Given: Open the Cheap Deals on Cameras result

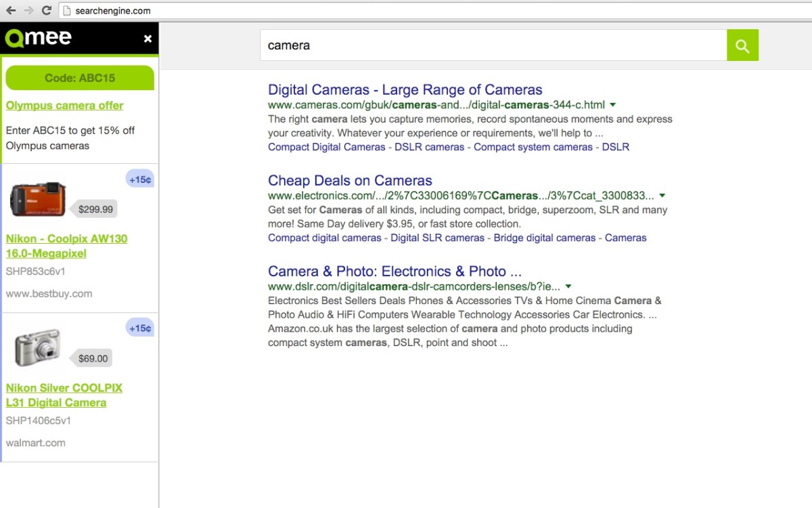Looking at the screenshot, I should point(350,180).
